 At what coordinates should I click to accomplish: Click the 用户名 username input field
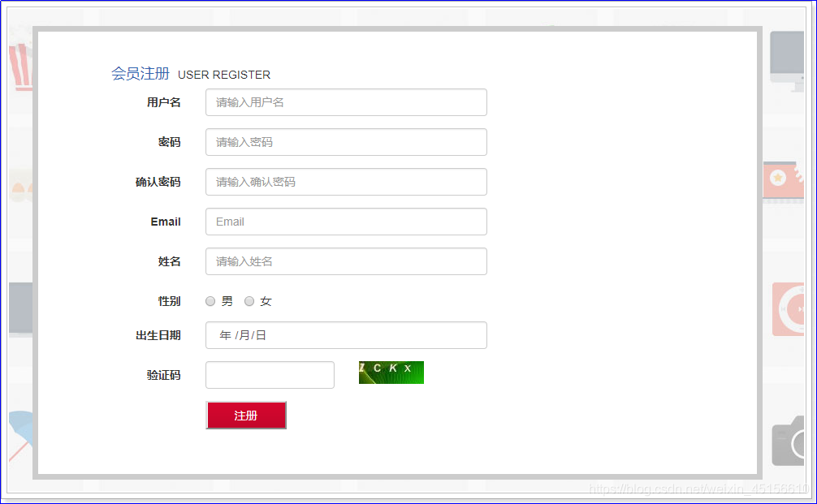tap(346, 102)
